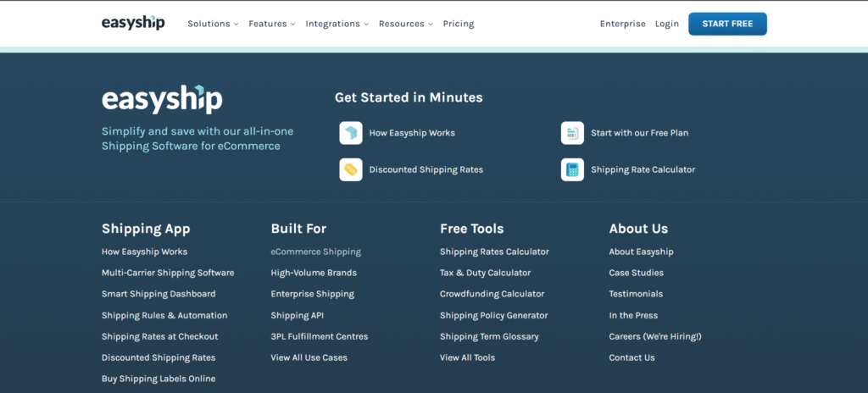Open How Easyship Works in Shipping App list
The width and height of the screenshot is (868, 393).
coord(144,252)
